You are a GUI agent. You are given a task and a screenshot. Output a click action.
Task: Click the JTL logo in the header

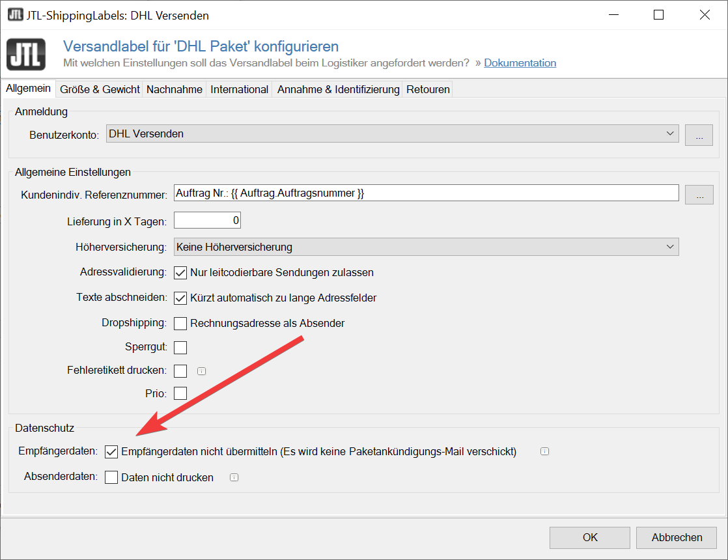click(x=26, y=54)
